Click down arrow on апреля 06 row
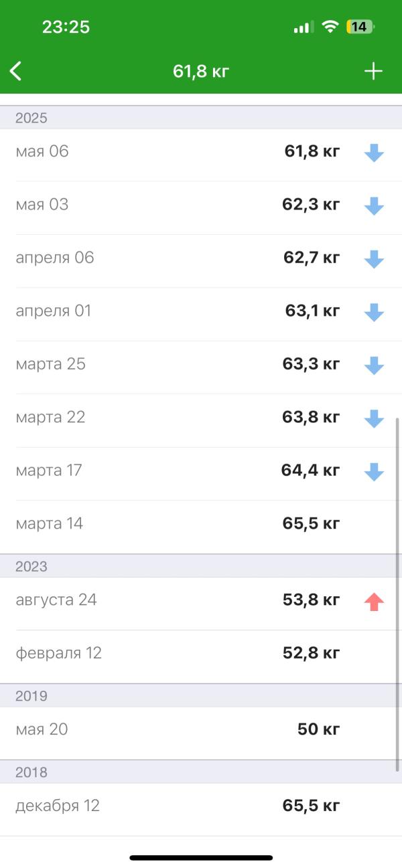This screenshot has height=868, width=402. 374,259
